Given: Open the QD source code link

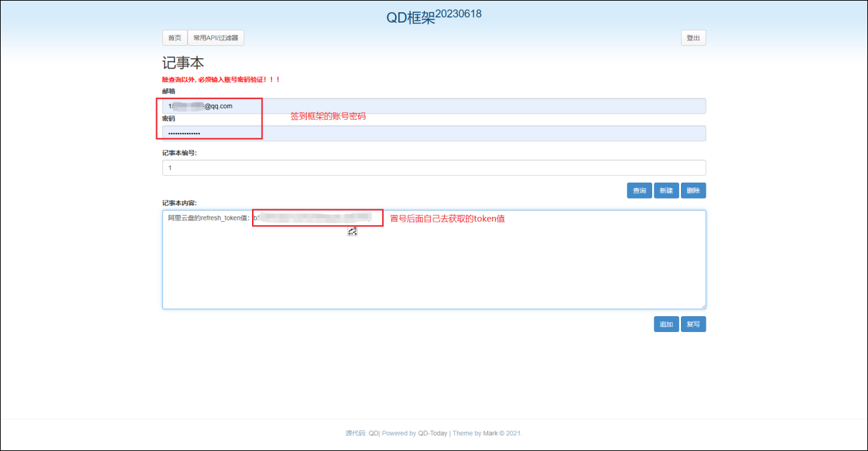Looking at the screenshot, I should [x=373, y=433].
